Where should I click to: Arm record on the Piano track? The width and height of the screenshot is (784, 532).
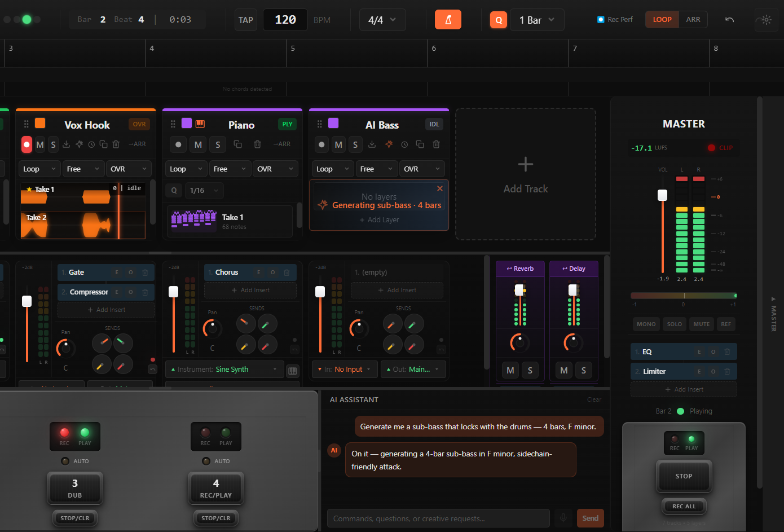pos(178,144)
